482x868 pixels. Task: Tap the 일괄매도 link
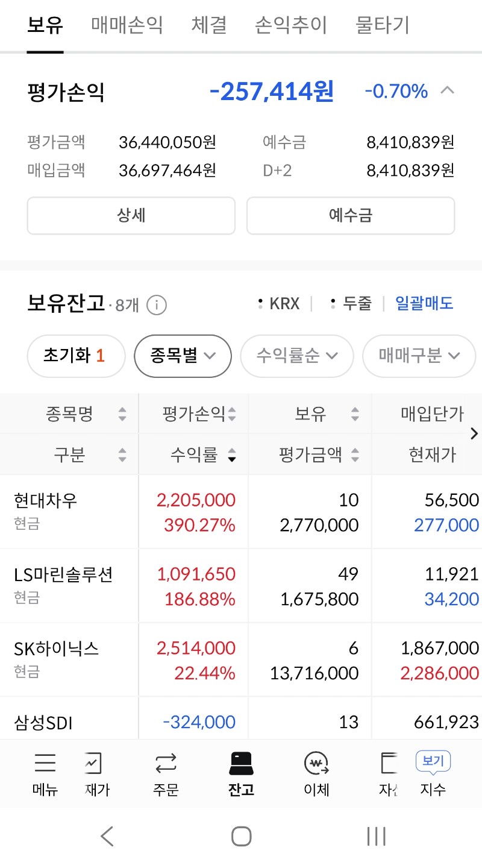coord(424,303)
